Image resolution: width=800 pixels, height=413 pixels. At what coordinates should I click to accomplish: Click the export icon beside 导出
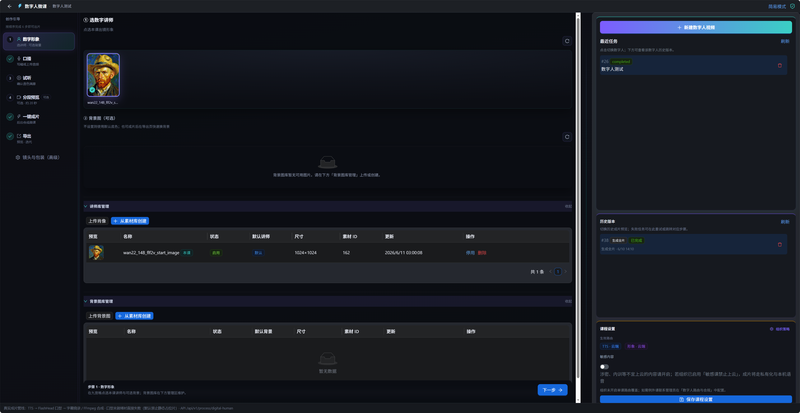[19, 136]
